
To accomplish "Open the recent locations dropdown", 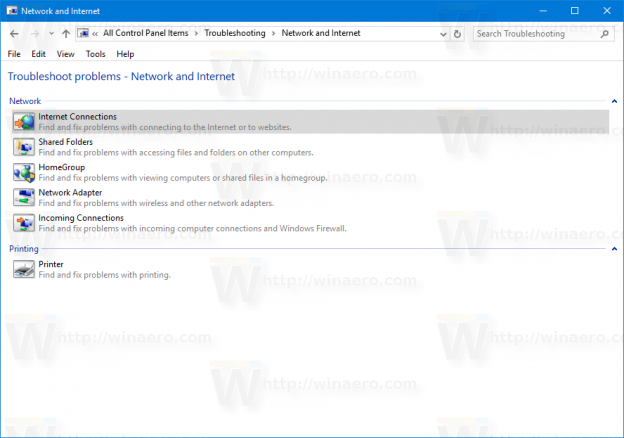I will [x=50, y=33].
